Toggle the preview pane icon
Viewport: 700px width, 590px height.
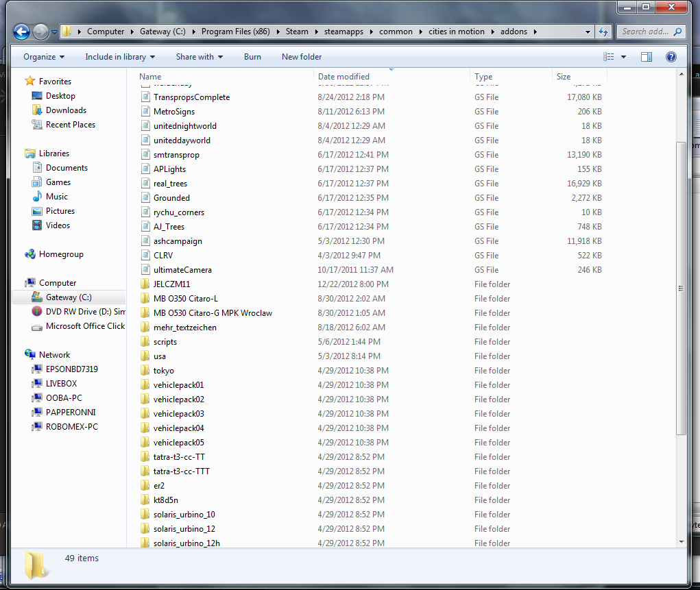click(647, 57)
